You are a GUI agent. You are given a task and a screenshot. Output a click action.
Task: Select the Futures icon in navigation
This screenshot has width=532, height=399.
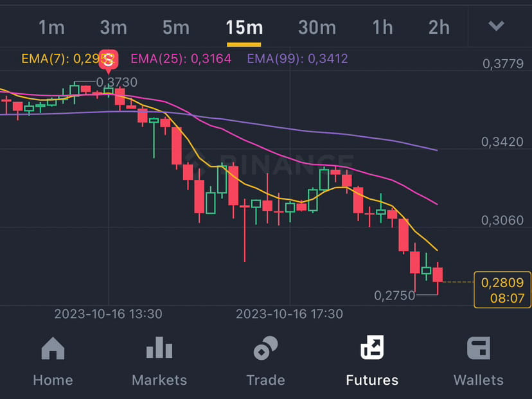[x=372, y=348]
